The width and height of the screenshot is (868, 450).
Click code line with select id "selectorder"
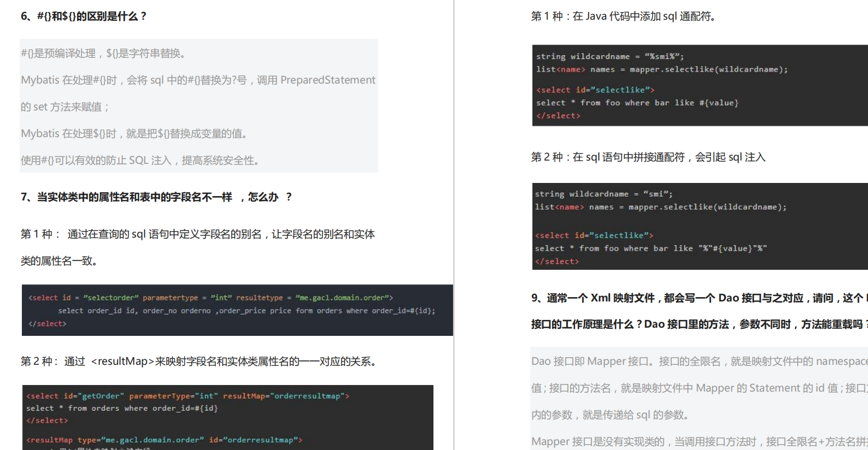coord(210,298)
